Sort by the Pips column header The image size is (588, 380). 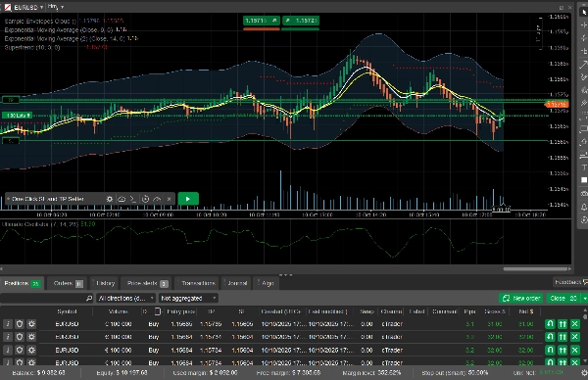pyautogui.click(x=469, y=311)
